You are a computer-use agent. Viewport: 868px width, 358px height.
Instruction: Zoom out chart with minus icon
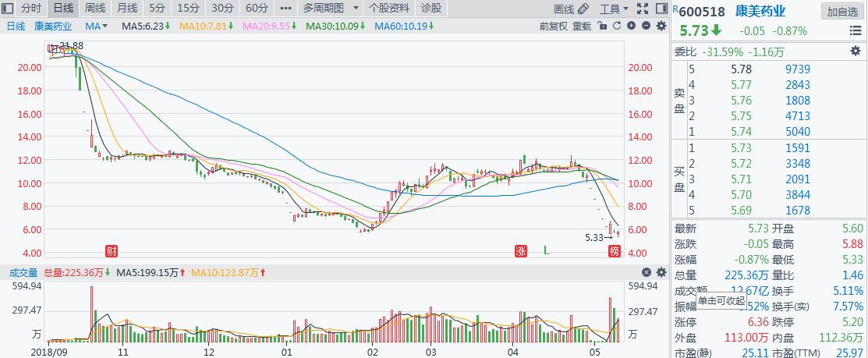[646, 26]
